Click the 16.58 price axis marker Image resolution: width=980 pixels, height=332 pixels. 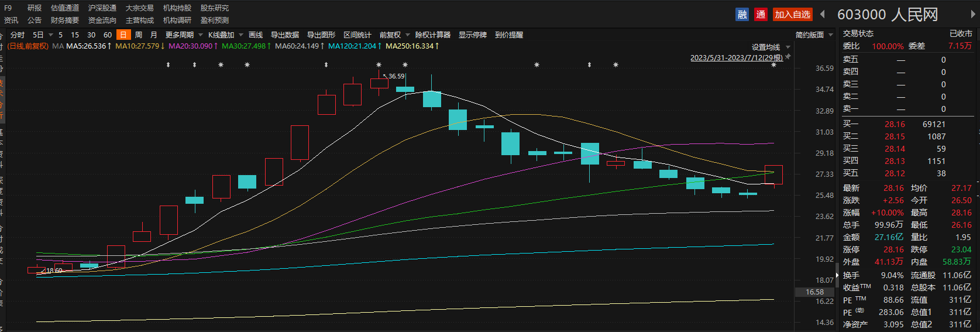[814, 292]
